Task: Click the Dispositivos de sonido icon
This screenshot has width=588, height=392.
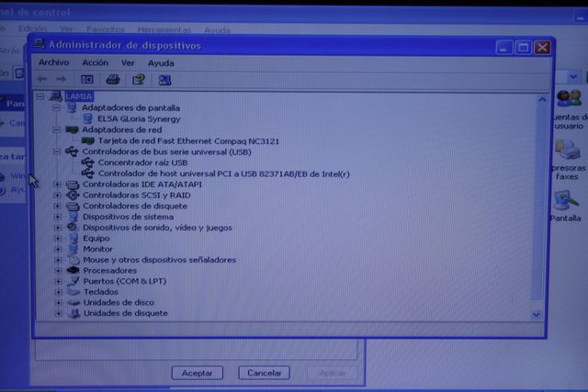Action: (x=73, y=227)
